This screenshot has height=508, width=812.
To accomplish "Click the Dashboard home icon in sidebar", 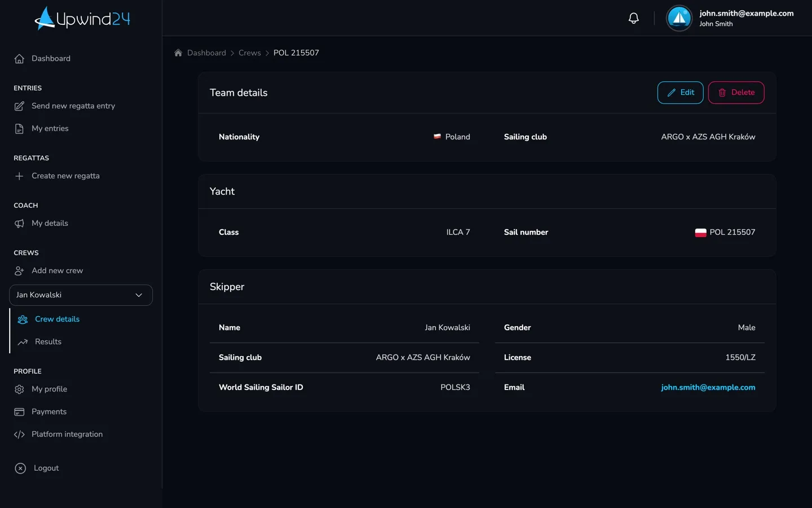I will [19, 59].
